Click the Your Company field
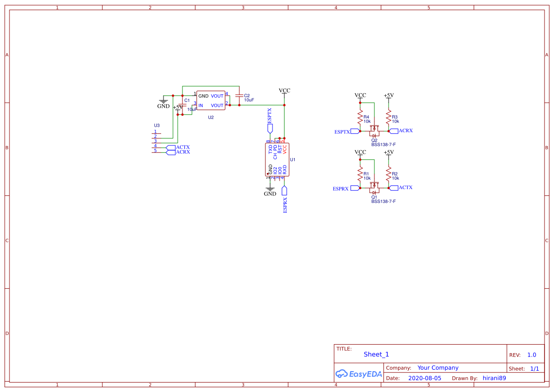This screenshot has height=392, width=554. tap(438, 368)
